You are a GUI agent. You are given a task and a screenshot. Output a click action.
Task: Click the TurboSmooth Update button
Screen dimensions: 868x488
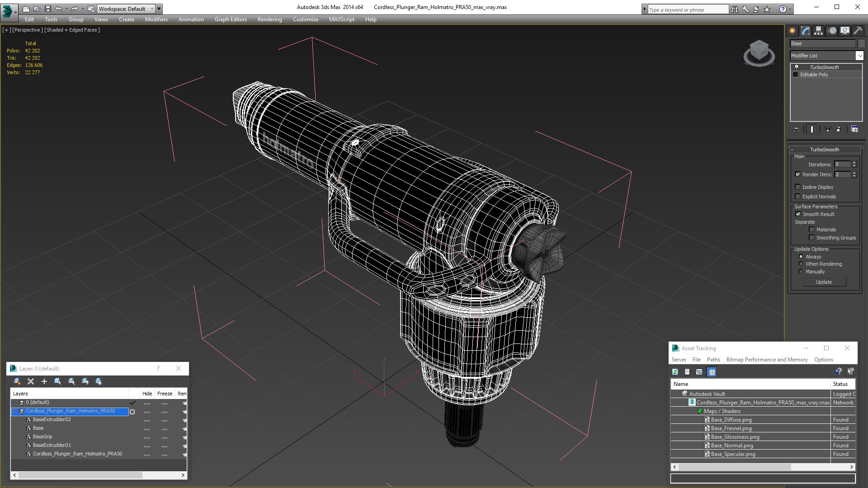coord(824,282)
